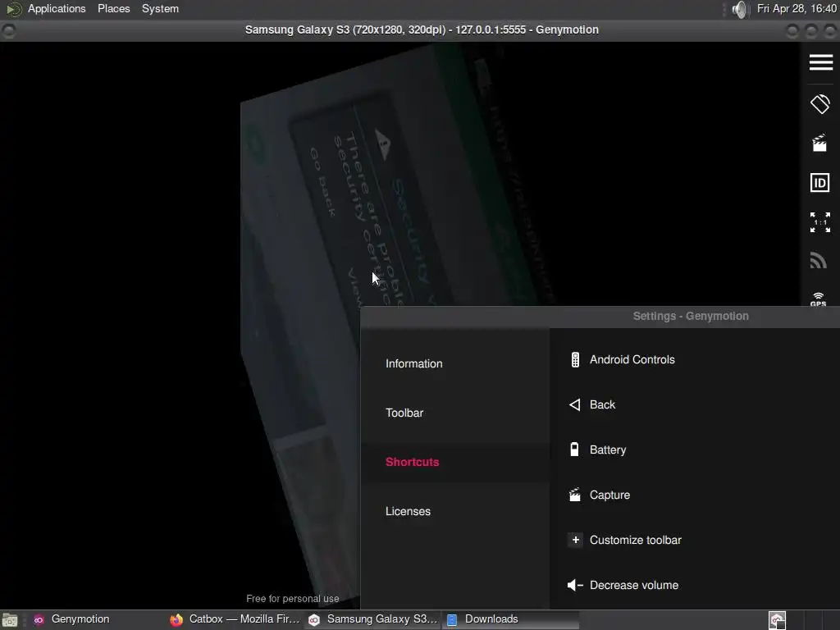Image resolution: width=840 pixels, height=630 pixels.
Task: Click the Customize toolbar plus icon
Action: coord(575,540)
